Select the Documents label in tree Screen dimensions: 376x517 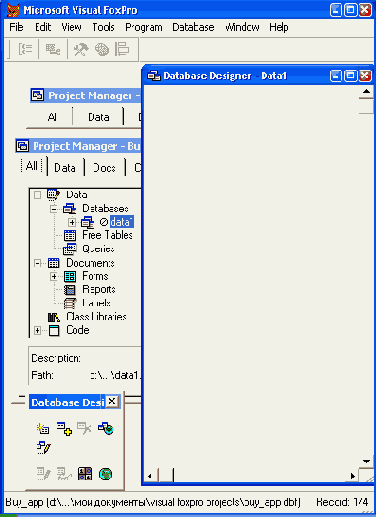(x=90, y=263)
